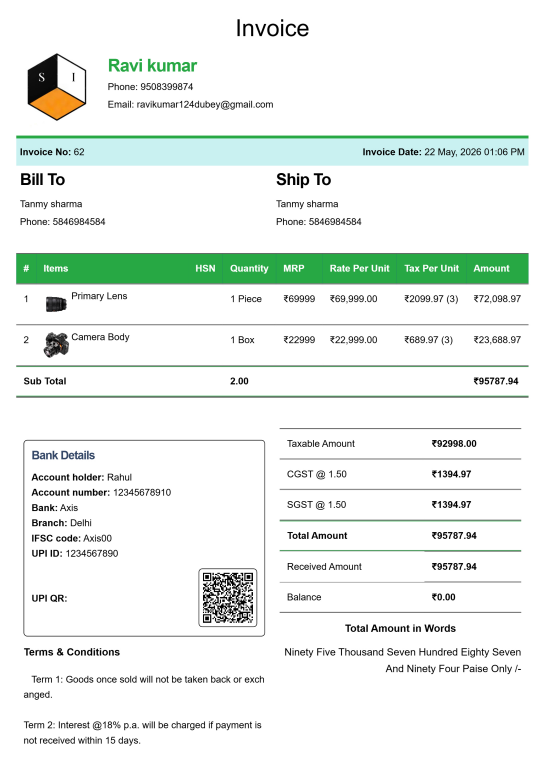
Task: Click the Terms & Conditions heading
Action: (x=72, y=652)
